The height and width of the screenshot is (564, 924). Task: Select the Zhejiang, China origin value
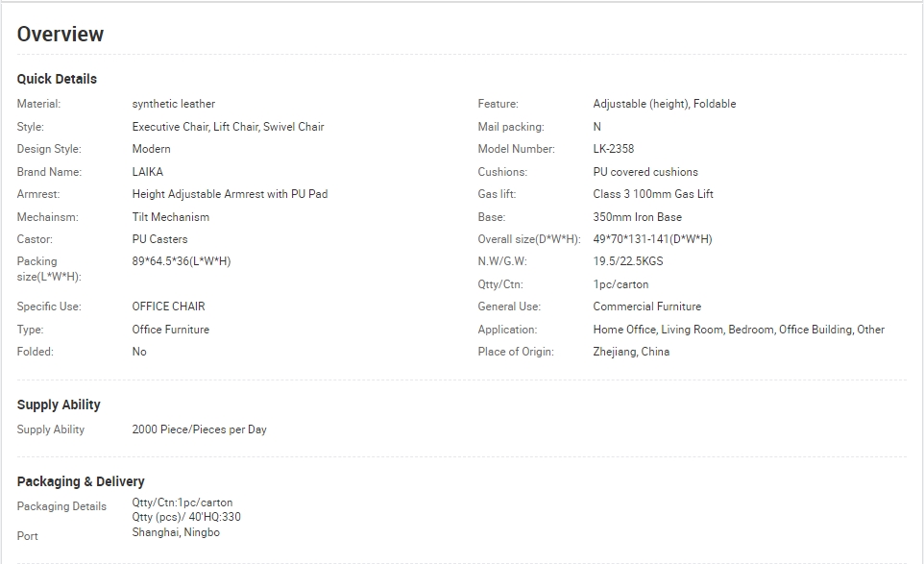coord(631,352)
